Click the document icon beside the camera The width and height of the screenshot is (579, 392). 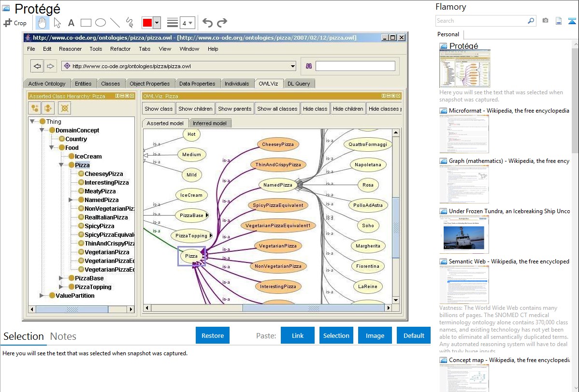click(559, 21)
